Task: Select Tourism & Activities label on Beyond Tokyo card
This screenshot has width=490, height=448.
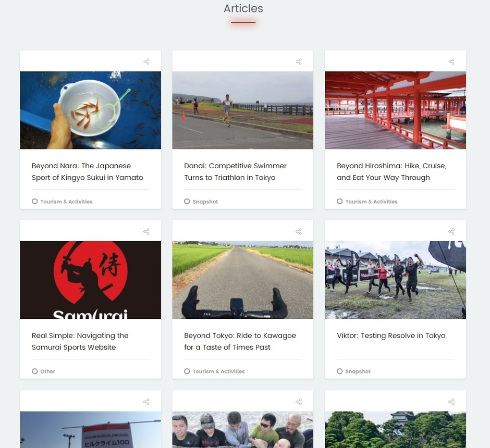Action: coord(218,371)
